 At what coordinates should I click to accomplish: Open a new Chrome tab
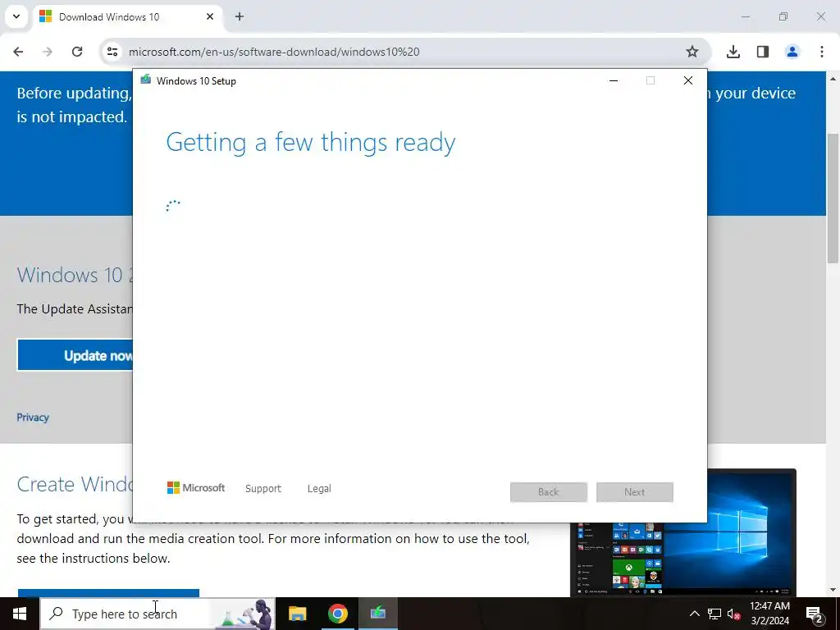240,16
